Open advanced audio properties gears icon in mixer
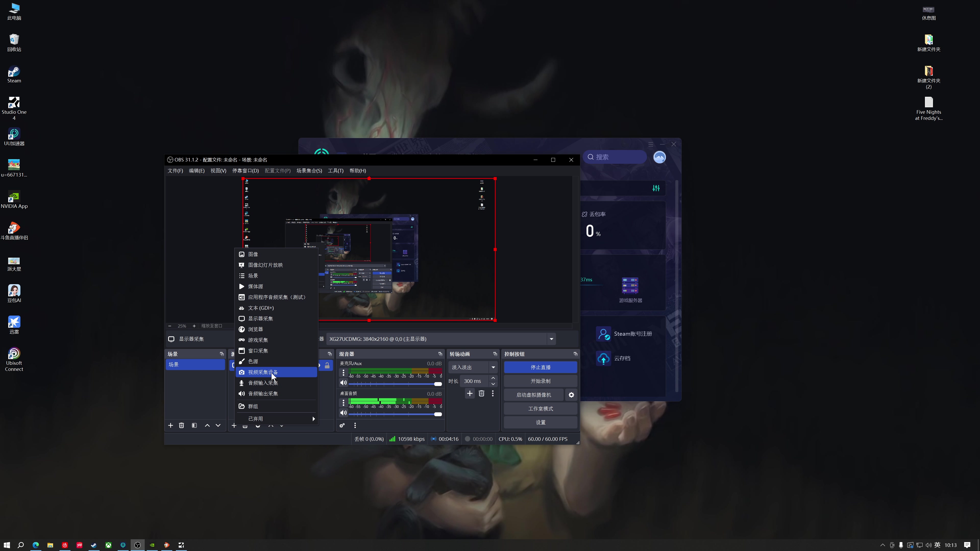980x551 pixels. point(342,425)
